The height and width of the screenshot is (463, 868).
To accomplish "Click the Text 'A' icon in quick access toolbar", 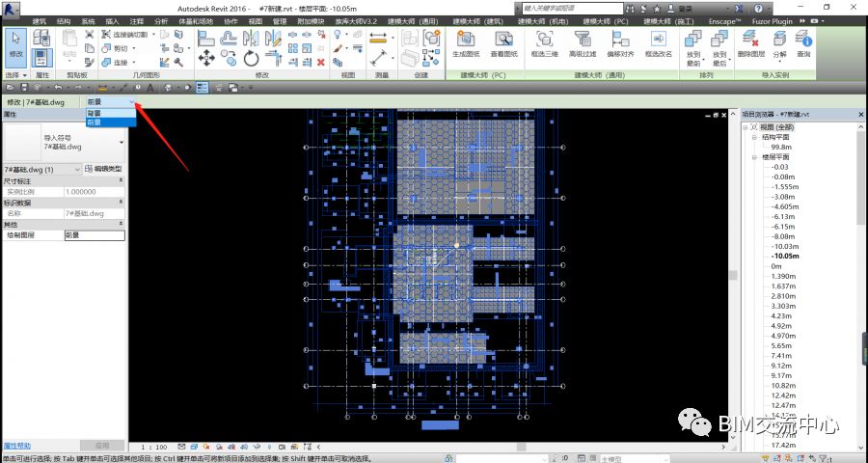I will tap(150, 88).
